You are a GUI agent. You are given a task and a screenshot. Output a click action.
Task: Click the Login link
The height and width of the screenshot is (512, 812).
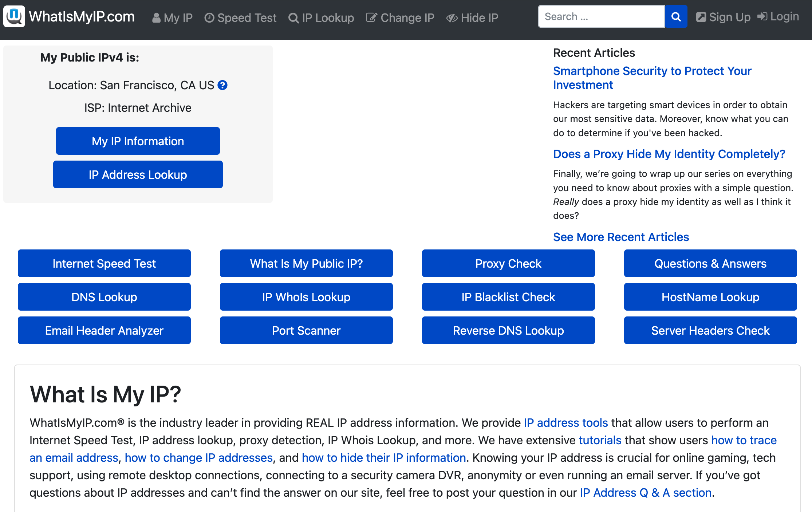click(x=779, y=16)
